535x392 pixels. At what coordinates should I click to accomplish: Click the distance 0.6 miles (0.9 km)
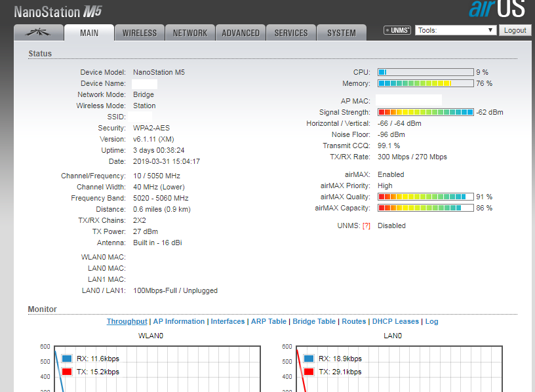[162, 209]
